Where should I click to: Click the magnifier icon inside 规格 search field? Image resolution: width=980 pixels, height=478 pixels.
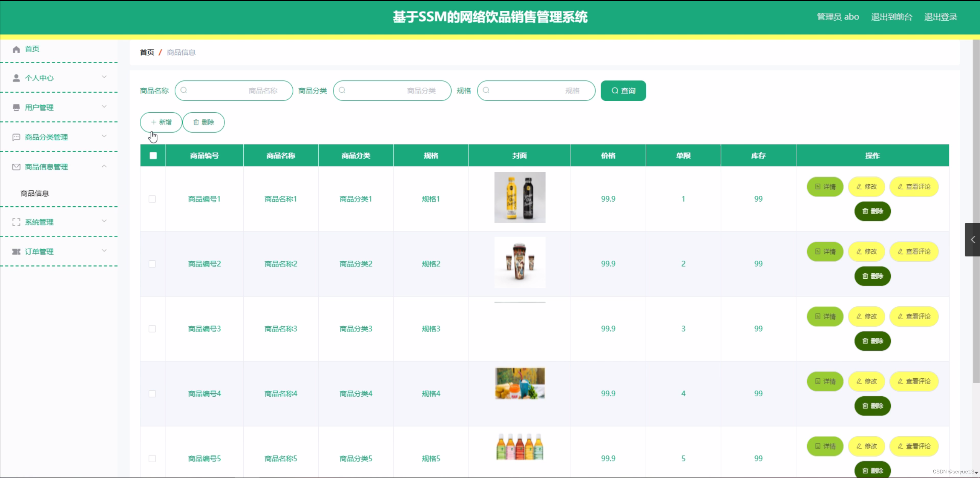pyautogui.click(x=486, y=90)
